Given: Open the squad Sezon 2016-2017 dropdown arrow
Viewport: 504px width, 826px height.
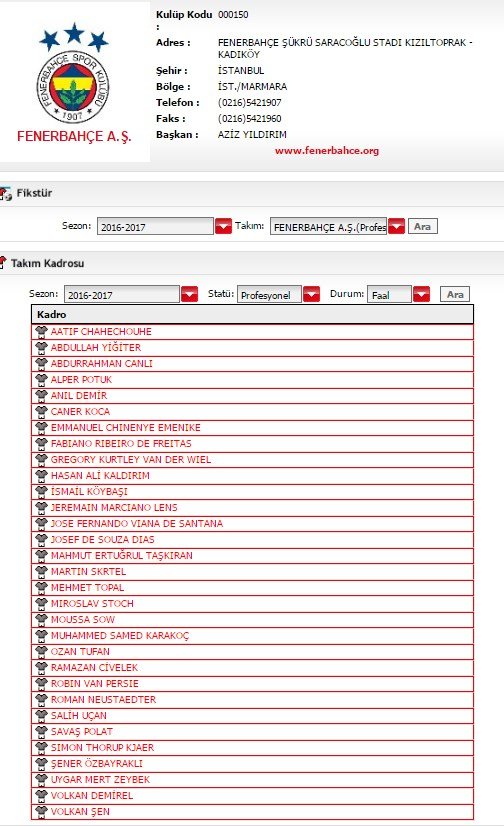Looking at the screenshot, I should (x=189, y=294).
